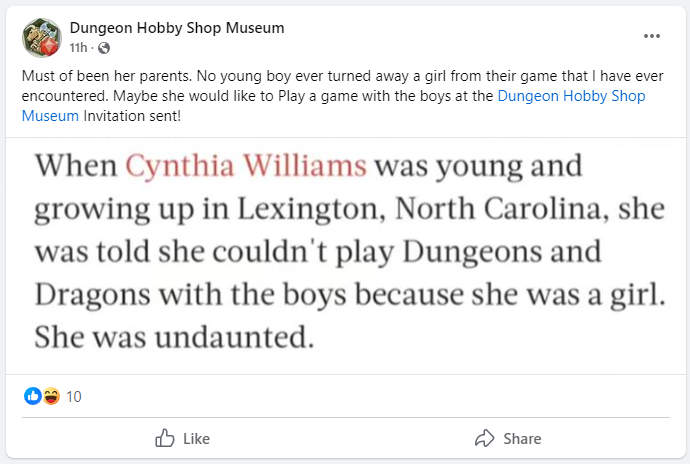Click the arrow icon on Share button
The image size is (690, 464).
(x=485, y=439)
